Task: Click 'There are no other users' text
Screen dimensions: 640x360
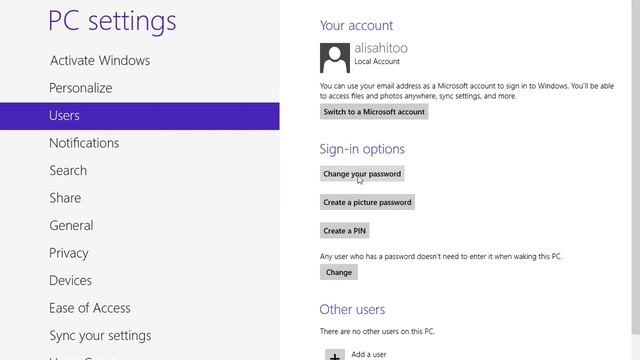Action: coord(377,331)
